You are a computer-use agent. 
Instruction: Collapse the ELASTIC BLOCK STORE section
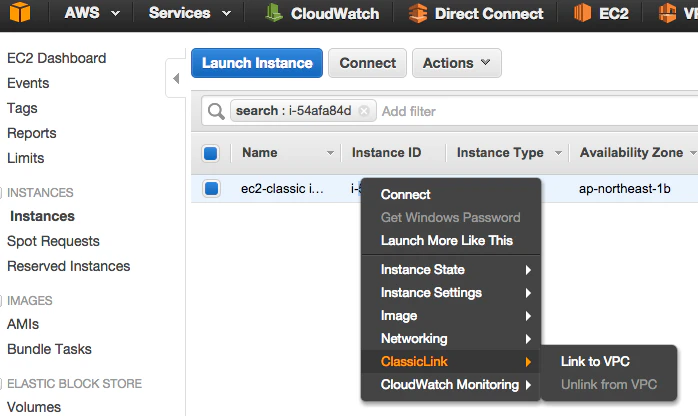coord(1,384)
